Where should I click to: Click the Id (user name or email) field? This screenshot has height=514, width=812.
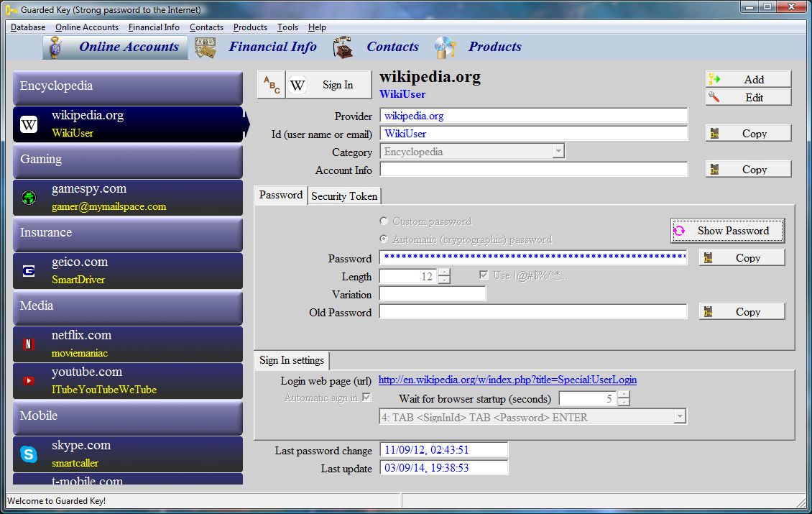click(x=534, y=133)
